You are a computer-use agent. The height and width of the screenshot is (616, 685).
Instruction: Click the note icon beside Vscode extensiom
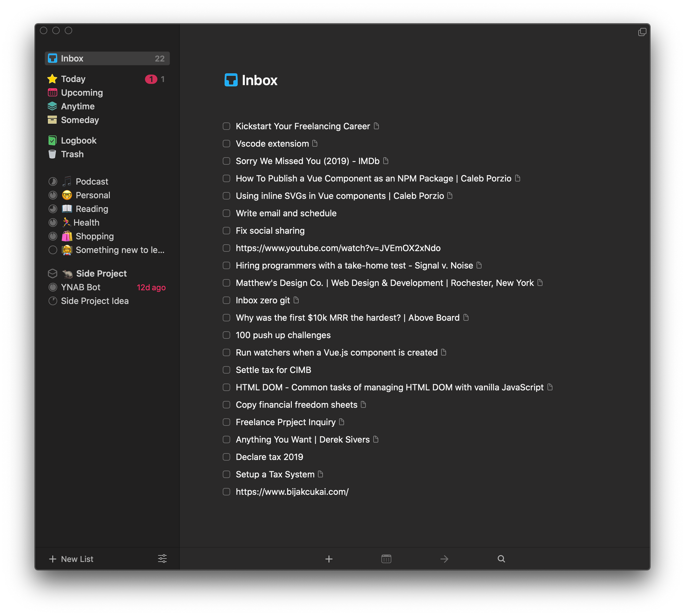pyautogui.click(x=315, y=143)
